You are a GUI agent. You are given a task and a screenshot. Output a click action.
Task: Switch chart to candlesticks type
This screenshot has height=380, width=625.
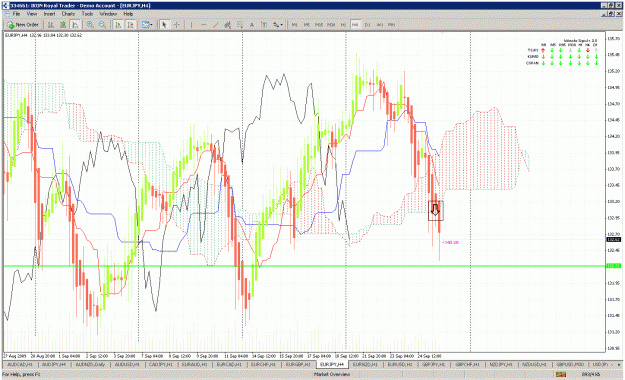[63, 25]
